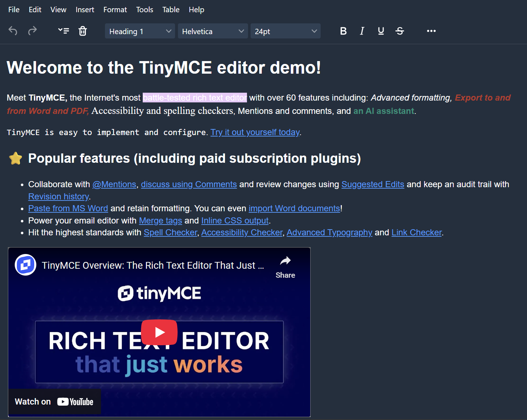
Task: Click the collapse-list toolbar icon beside Redo
Action: 64,31
